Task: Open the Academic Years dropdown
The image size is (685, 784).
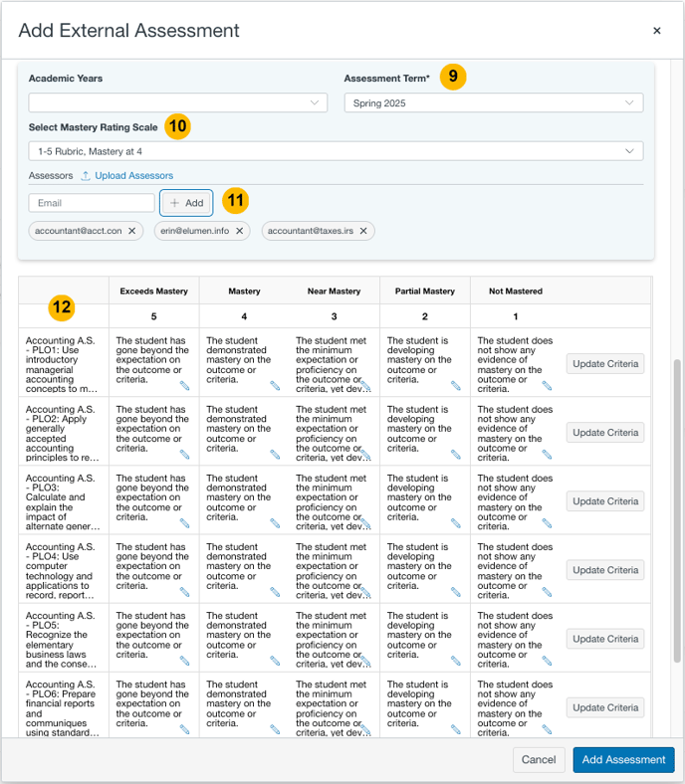Action: pyautogui.click(x=178, y=102)
